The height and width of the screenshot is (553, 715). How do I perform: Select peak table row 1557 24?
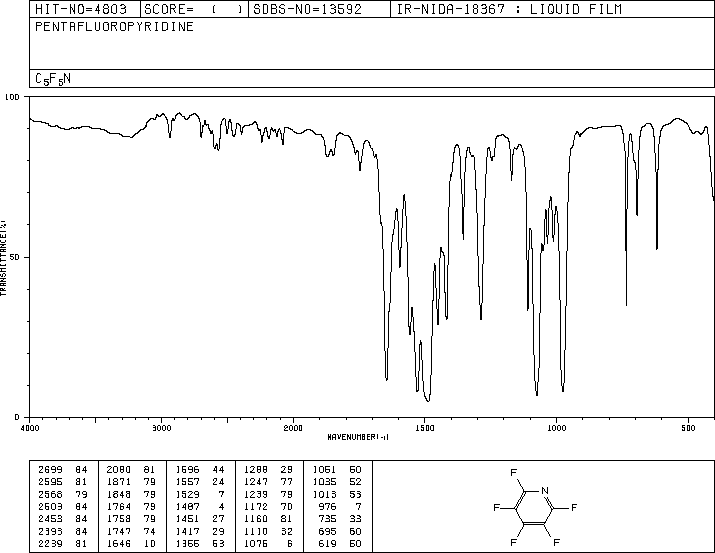tap(200, 481)
